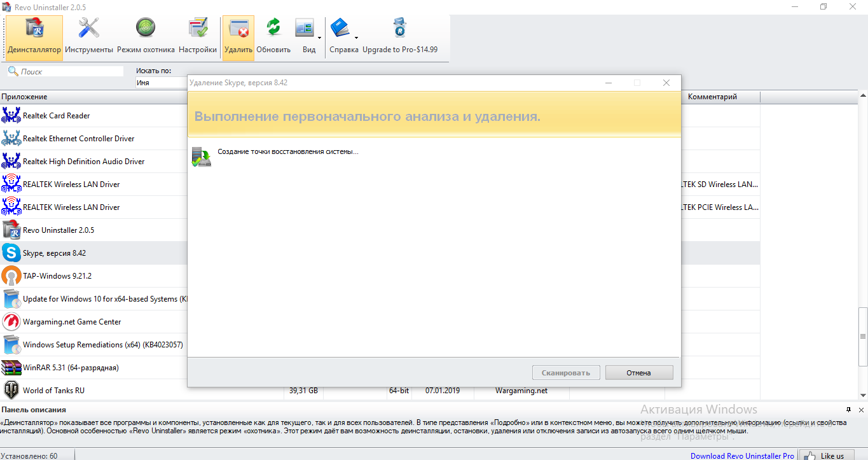868x460 pixels.
Task: Click Revo Uninstaller 2.0.5 row text
Action: click(59, 230)
